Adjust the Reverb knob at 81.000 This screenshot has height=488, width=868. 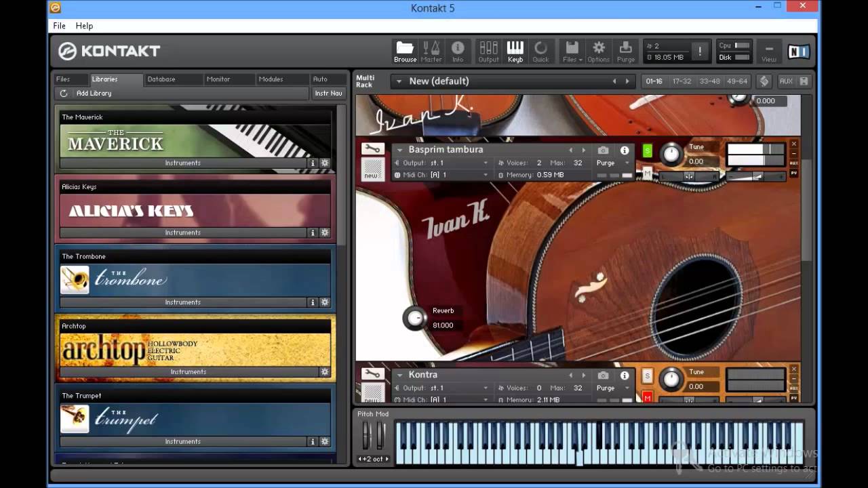pyautogui.click(x=415, y=318)
